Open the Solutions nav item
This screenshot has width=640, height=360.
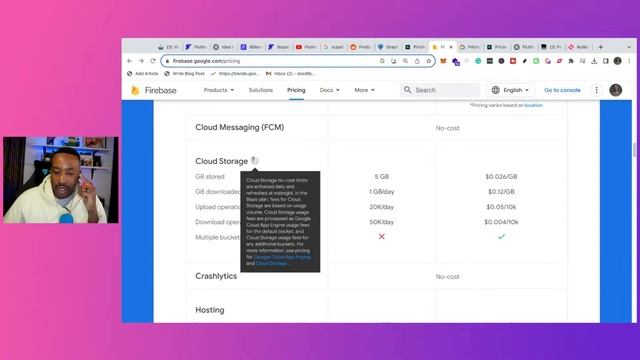click(x=261, y=90)
